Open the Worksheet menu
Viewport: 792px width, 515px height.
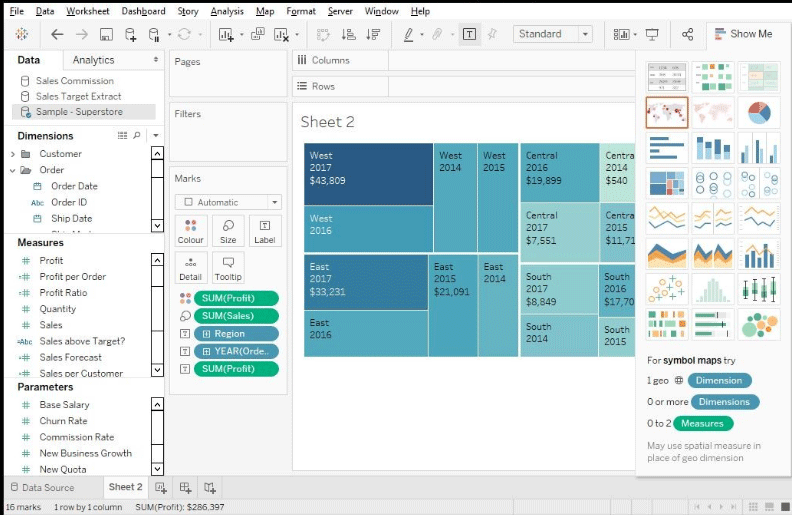(x=88, y=11)
